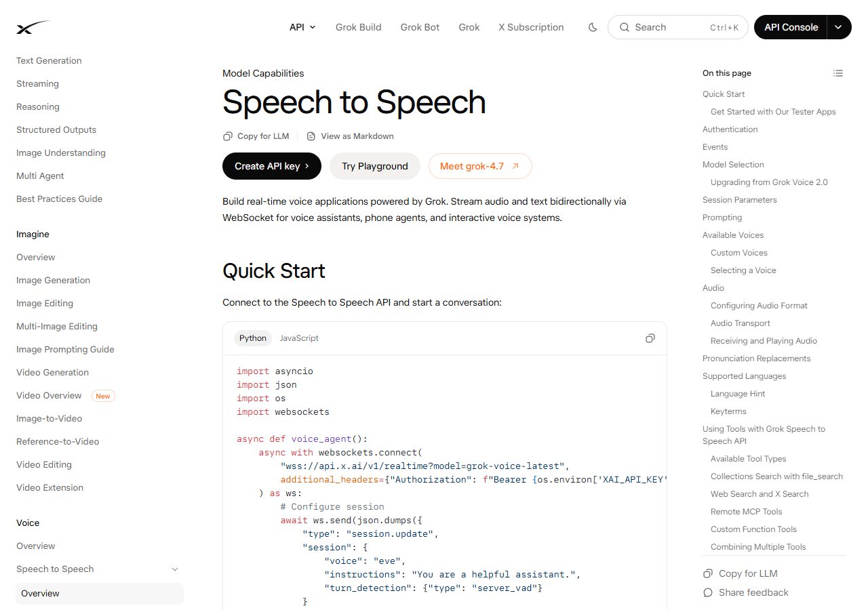
Task: Select Overview under Speech to Speech
Action: point(100,594)
